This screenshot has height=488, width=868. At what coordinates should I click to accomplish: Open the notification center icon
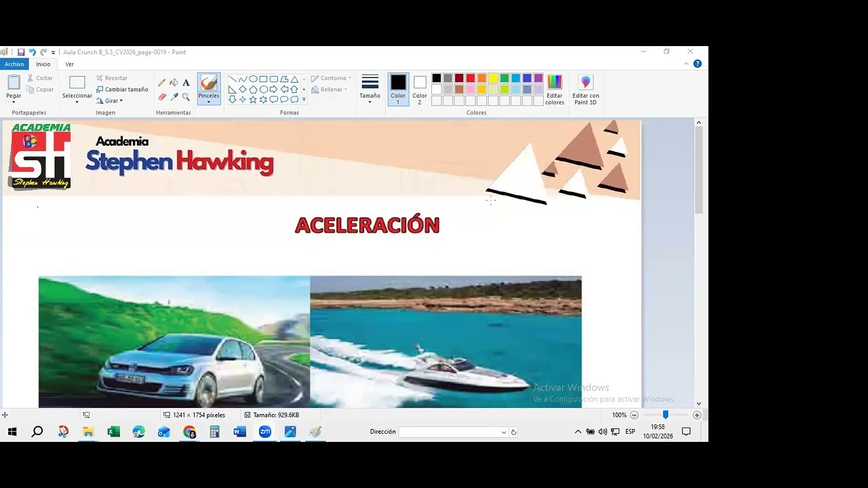(x=686, y=432)
